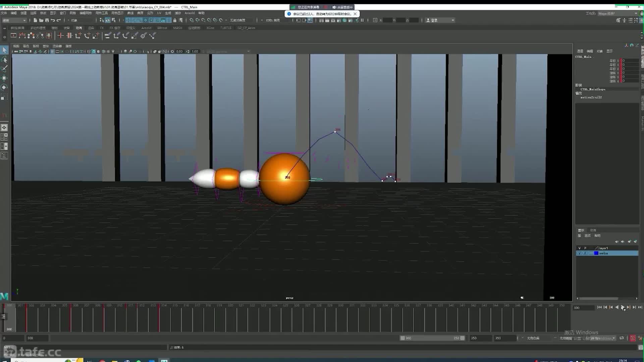The image size is (644, 362).
Task: Click the Redo arrow icon
Action: [59, 20]
